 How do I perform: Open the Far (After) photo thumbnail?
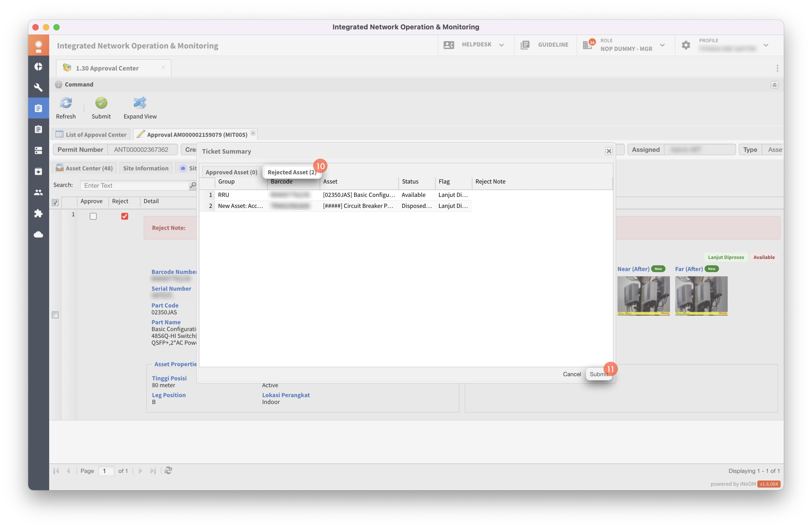[x=701, y=296]
